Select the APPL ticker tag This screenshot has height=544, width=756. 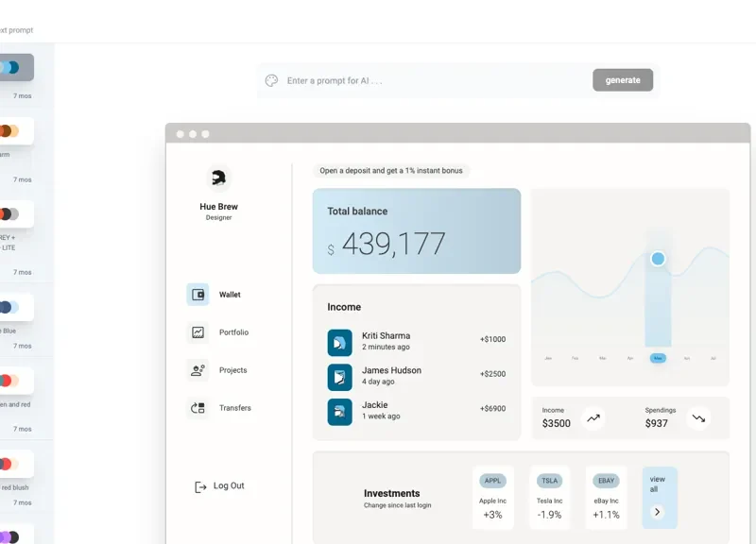[492, 481]
